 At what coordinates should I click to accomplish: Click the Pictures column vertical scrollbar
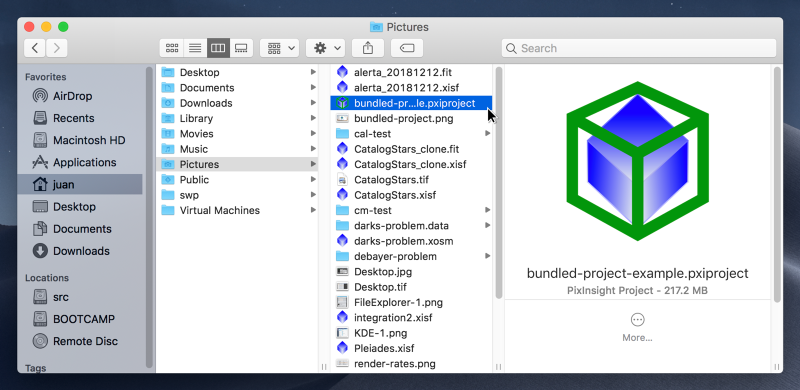point(499,182)
